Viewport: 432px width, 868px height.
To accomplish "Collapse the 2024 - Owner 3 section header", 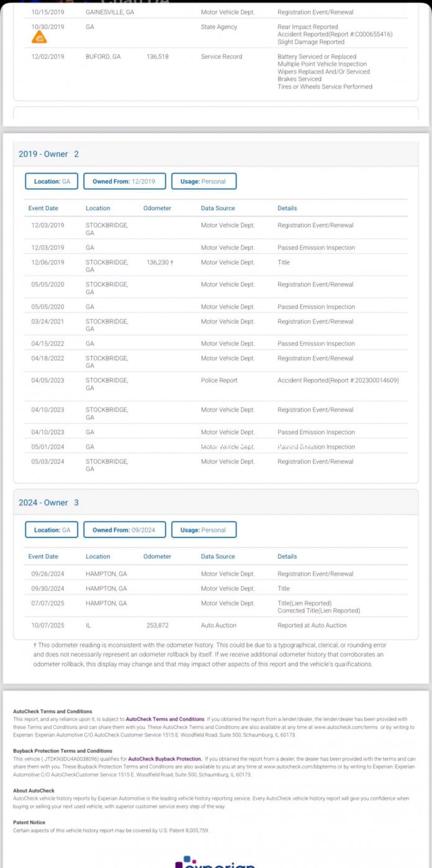I will pos(49,502).
